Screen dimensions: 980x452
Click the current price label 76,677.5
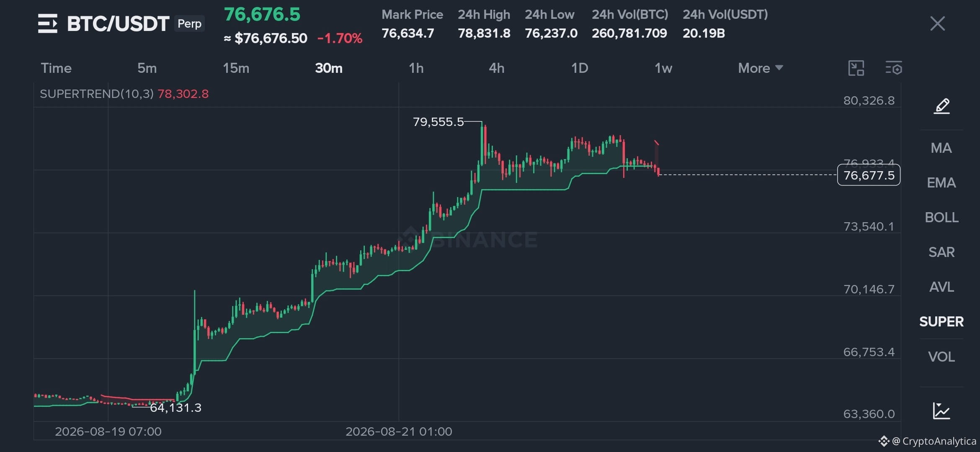click(x=869, y=175)
